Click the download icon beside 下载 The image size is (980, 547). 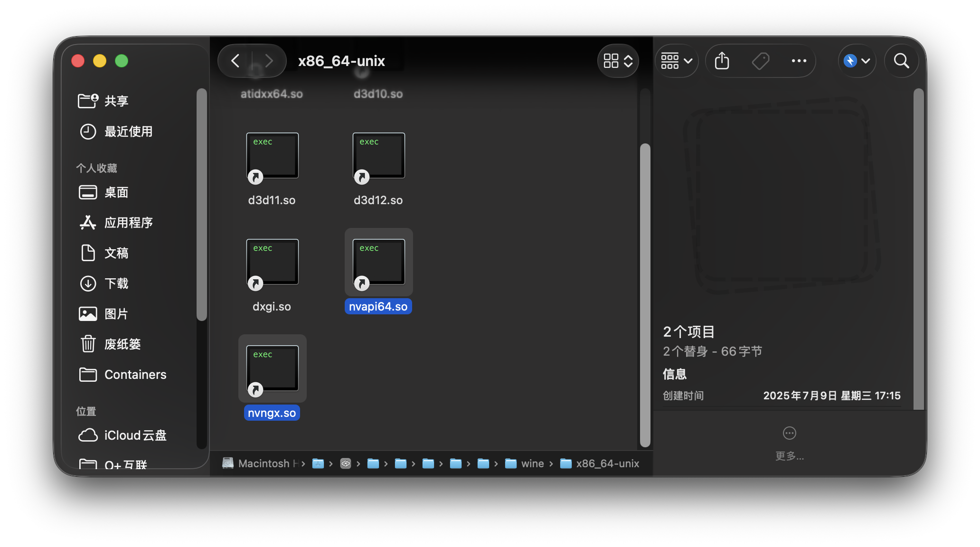(88, 283)
